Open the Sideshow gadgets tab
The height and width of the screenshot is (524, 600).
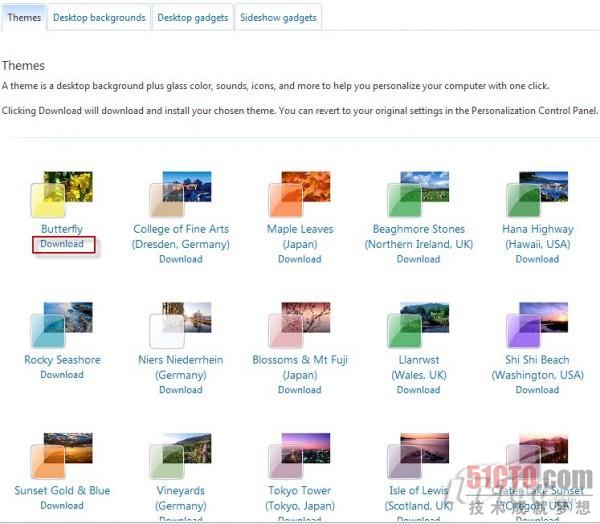pyautogui.click(x=278, y=18)
